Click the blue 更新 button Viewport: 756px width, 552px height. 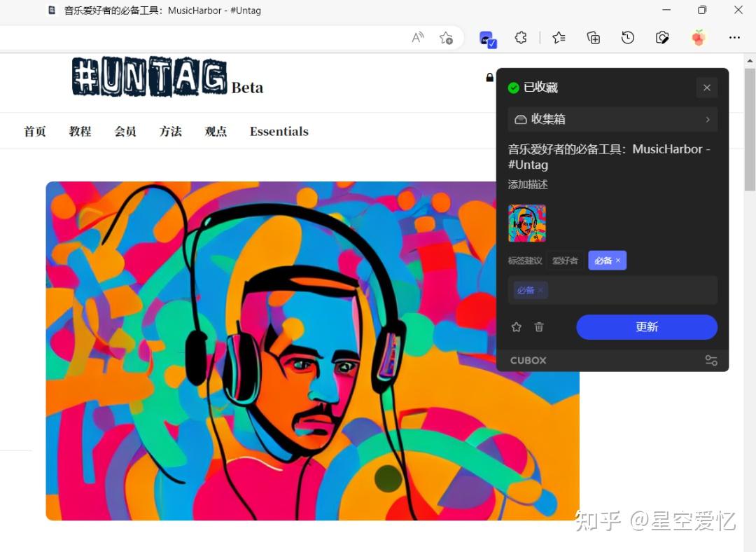coord(646,326)
